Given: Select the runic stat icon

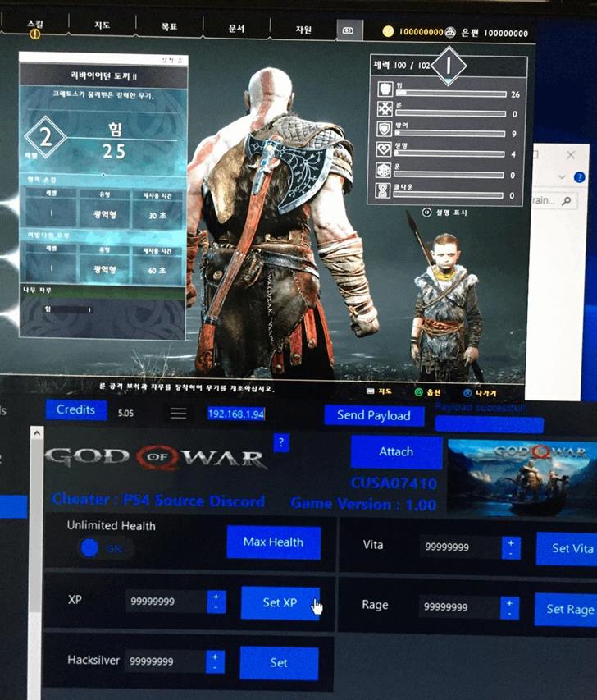Looking at the screenshot, I should [385, 108].
